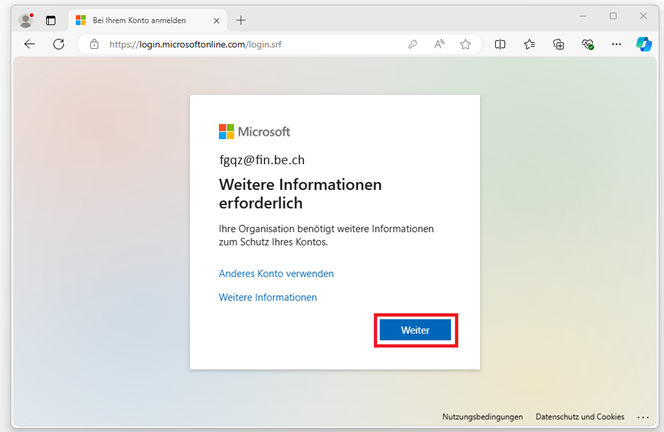Open 'Datenschutz und Cookies' footer link
The image size is (664, 432).
(580, 417)
